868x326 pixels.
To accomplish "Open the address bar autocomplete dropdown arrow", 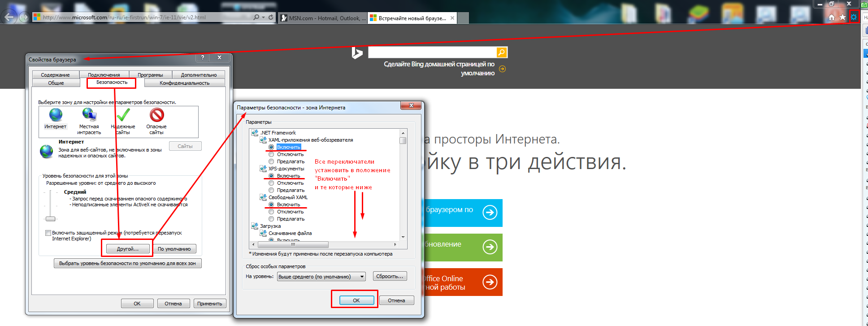I will pyautogui.click(x=264, y=17).
